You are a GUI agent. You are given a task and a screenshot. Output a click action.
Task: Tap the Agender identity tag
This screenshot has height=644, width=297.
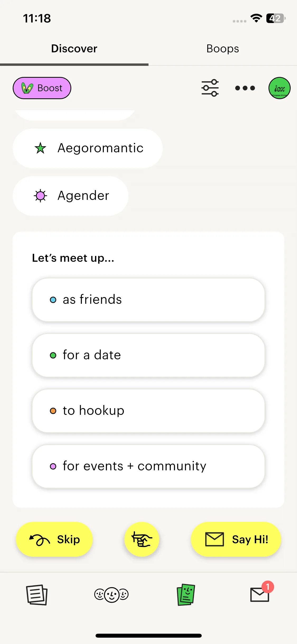[x=71, y=196]
